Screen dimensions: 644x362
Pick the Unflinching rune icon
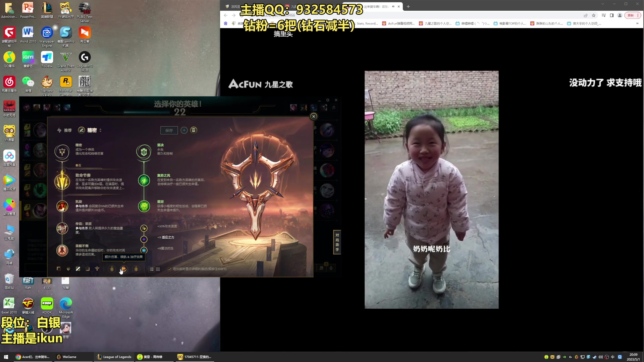tap(144, 206)
